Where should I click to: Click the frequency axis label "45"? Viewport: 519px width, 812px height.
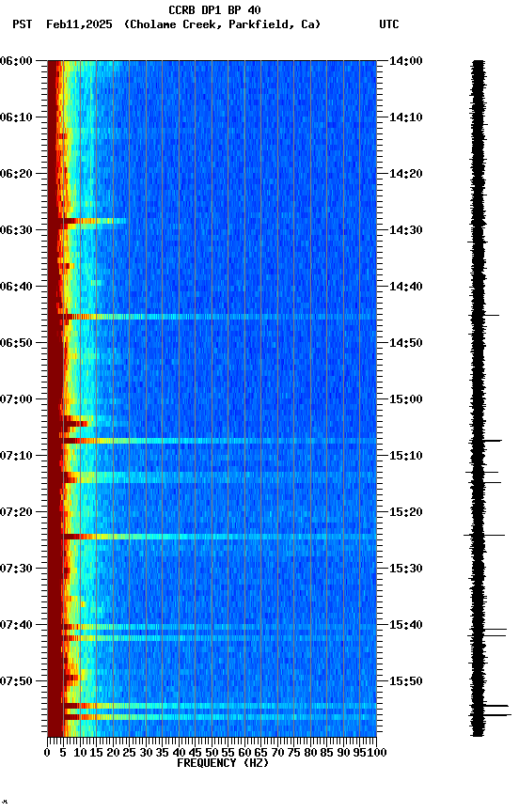coord(196,753)
